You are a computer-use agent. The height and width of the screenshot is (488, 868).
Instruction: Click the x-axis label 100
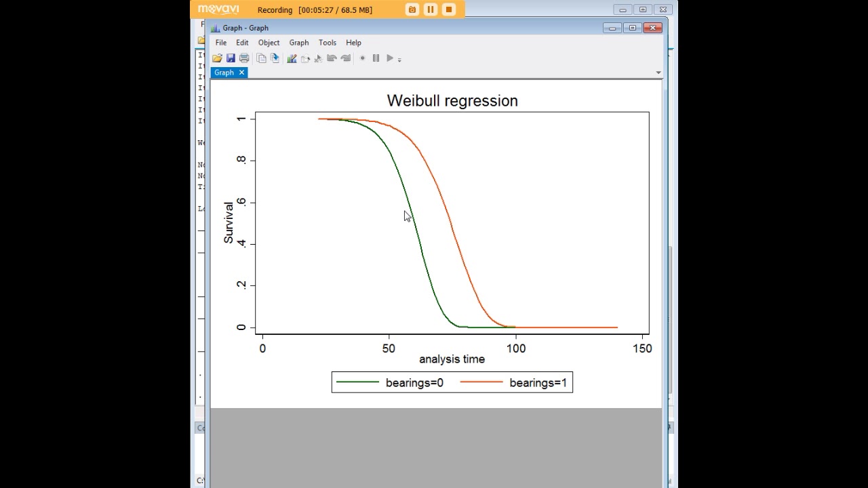pyautogui.click(x=516, y=348)
